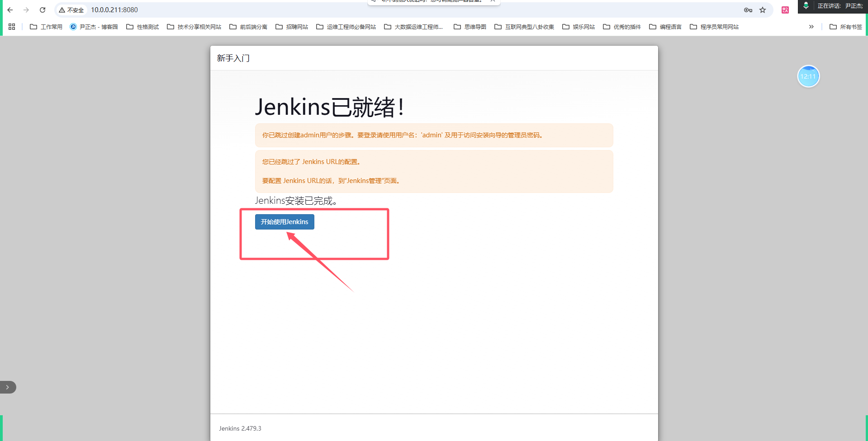
Task: Bookmark this page with star icon
Action: [x=763, y=10]
